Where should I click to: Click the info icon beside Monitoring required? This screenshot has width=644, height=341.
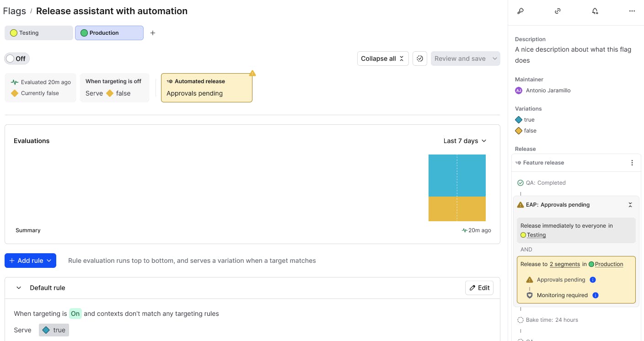pyautogui.click(x=596, y=295)
